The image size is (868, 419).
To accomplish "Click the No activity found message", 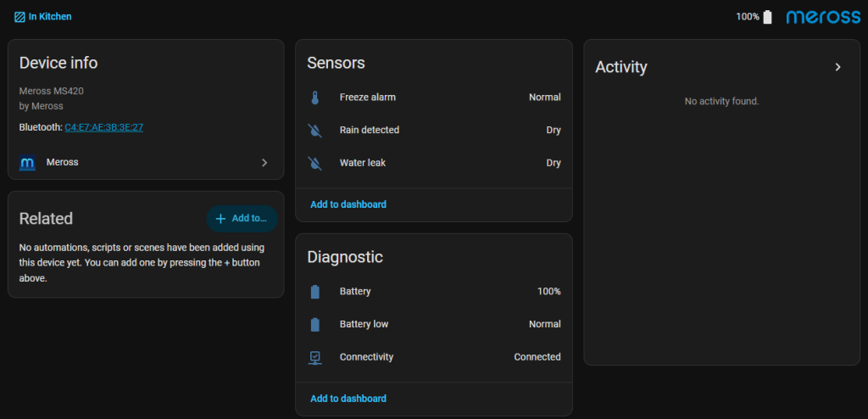I will [722, 102].
